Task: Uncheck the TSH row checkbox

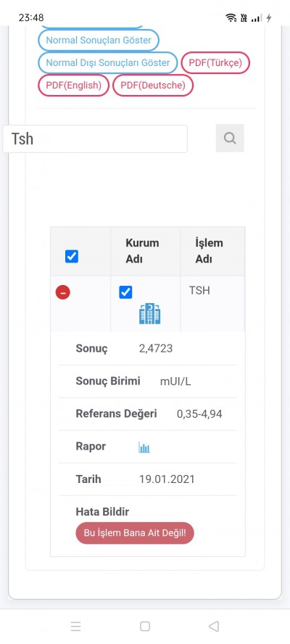Action: tap(125, 292)
